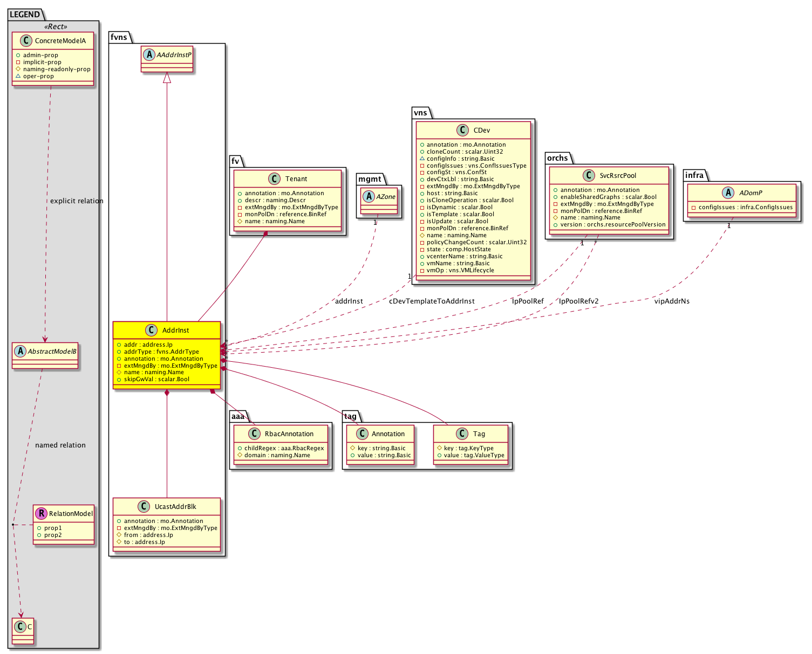The image size is (812, 654).
Task: Click the RbacAnnotation class icon
Action: tap(253, 433)
